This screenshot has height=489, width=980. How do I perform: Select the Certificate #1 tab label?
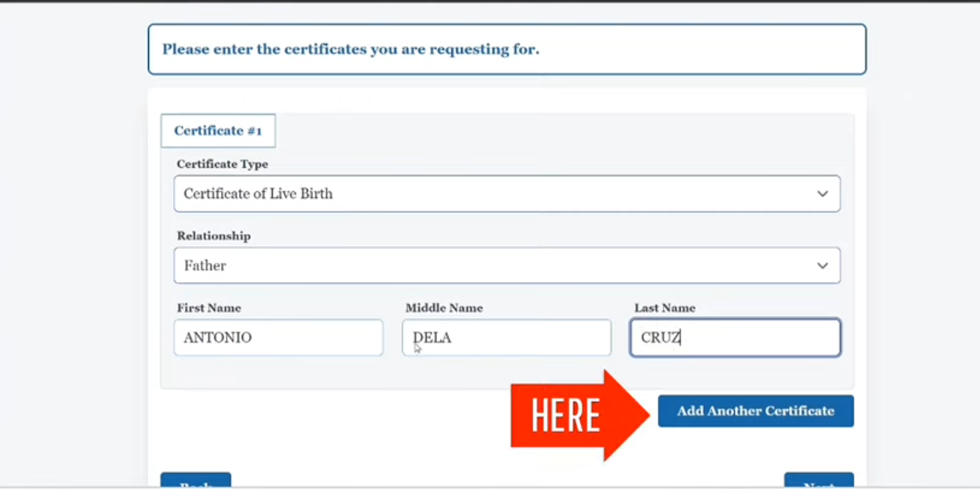[x=218, y=130]
